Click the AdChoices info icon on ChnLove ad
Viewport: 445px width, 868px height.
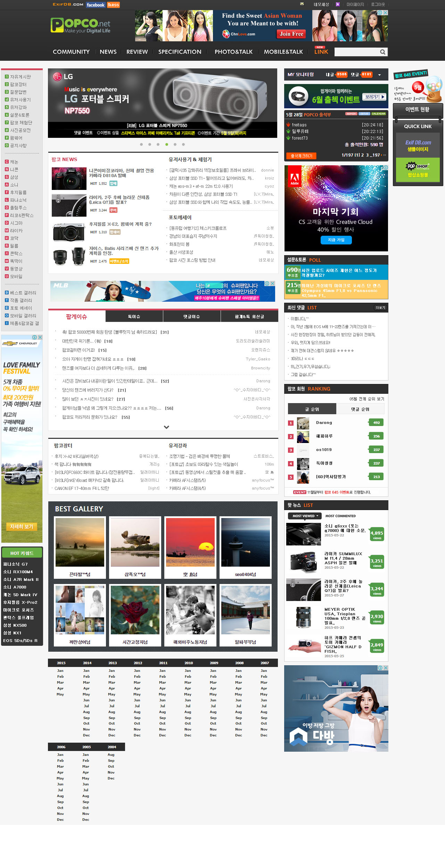(x=380, y=12)
